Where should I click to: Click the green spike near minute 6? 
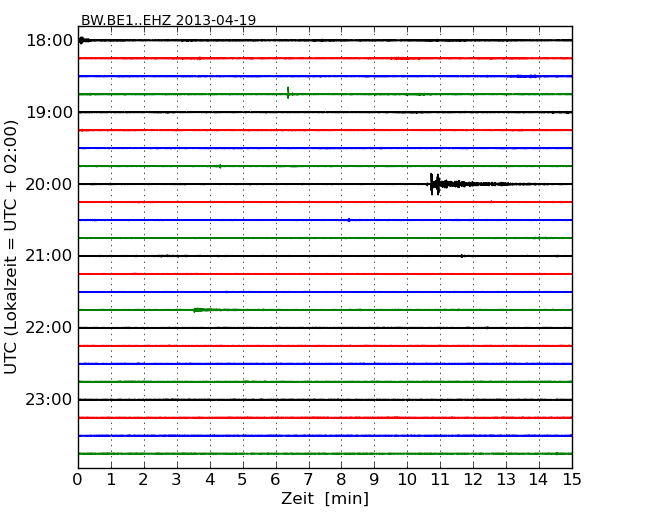point(288,93)
